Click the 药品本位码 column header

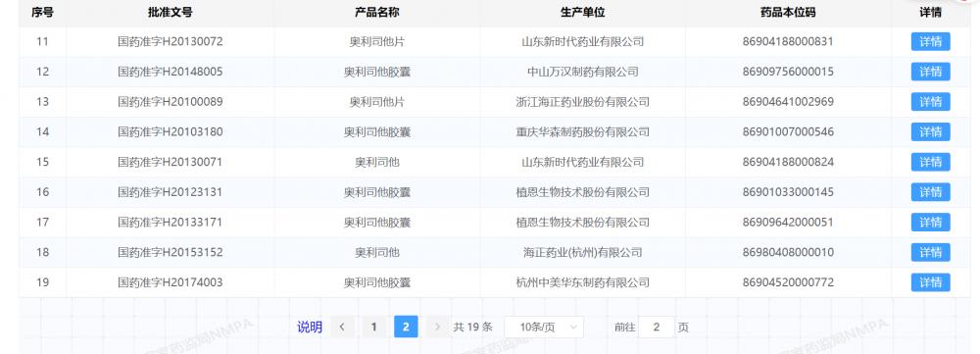click(x=788, y=12)
